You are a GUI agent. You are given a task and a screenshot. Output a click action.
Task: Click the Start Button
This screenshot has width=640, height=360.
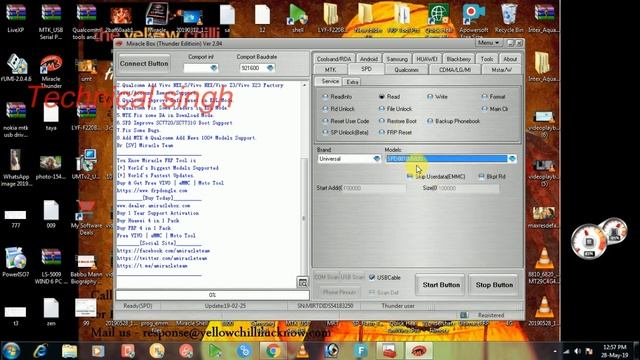click(x=441, y=285)
